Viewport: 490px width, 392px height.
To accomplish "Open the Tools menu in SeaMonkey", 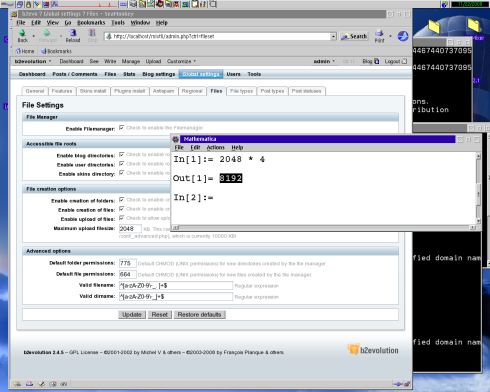I will (x=118, y=23).
